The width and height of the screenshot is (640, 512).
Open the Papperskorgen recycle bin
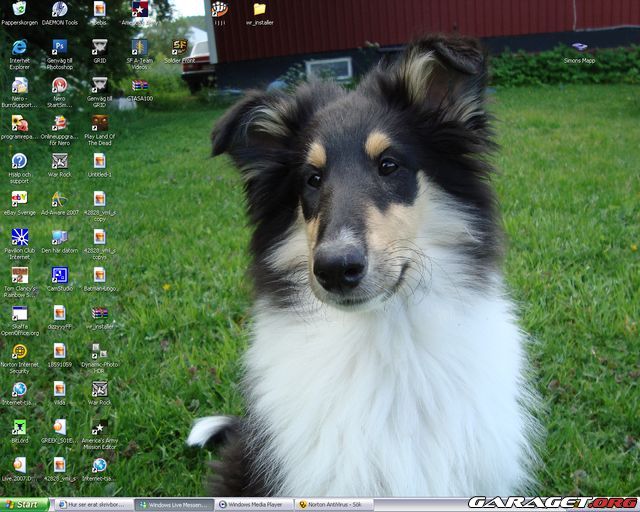pyautogui.click(x=19, y=10)
